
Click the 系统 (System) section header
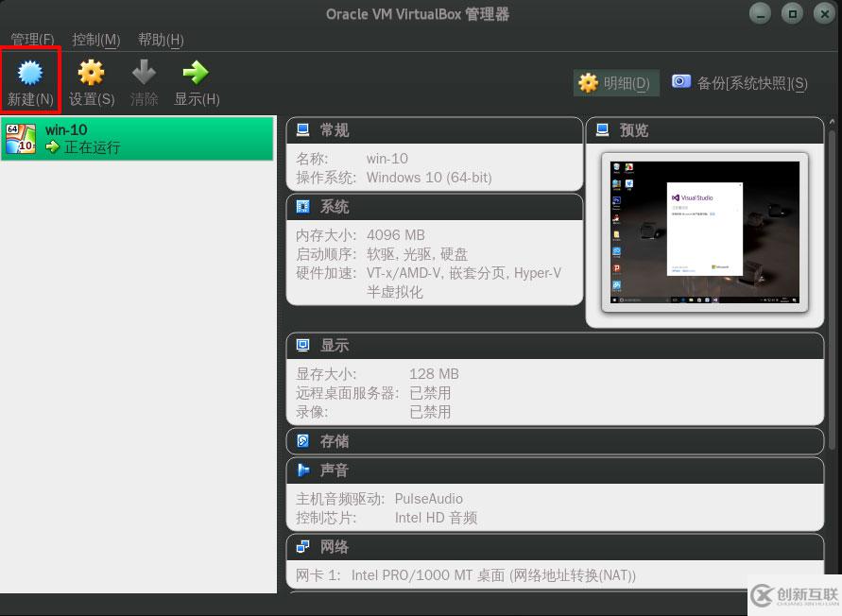435,207
